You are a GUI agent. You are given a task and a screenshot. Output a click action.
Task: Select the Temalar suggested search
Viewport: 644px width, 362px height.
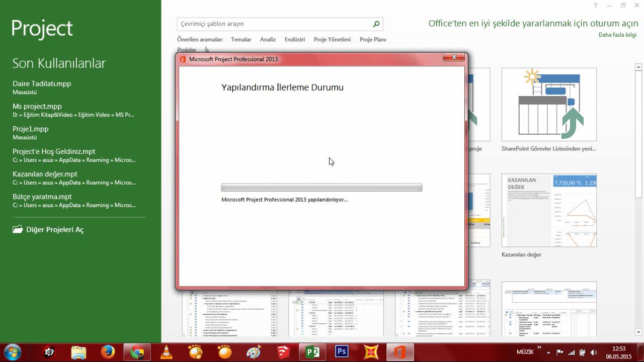click(x=241, y=39)
